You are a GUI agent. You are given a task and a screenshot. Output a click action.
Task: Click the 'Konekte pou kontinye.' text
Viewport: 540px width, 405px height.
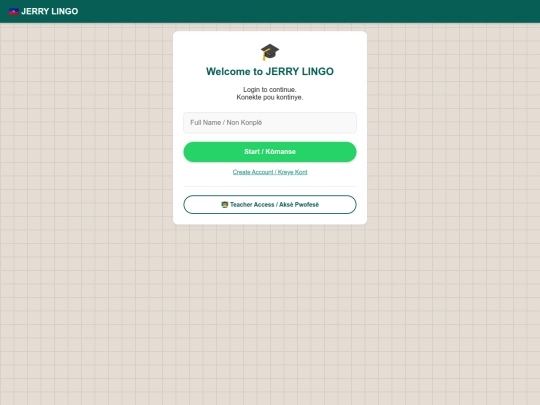pos(270,97)
